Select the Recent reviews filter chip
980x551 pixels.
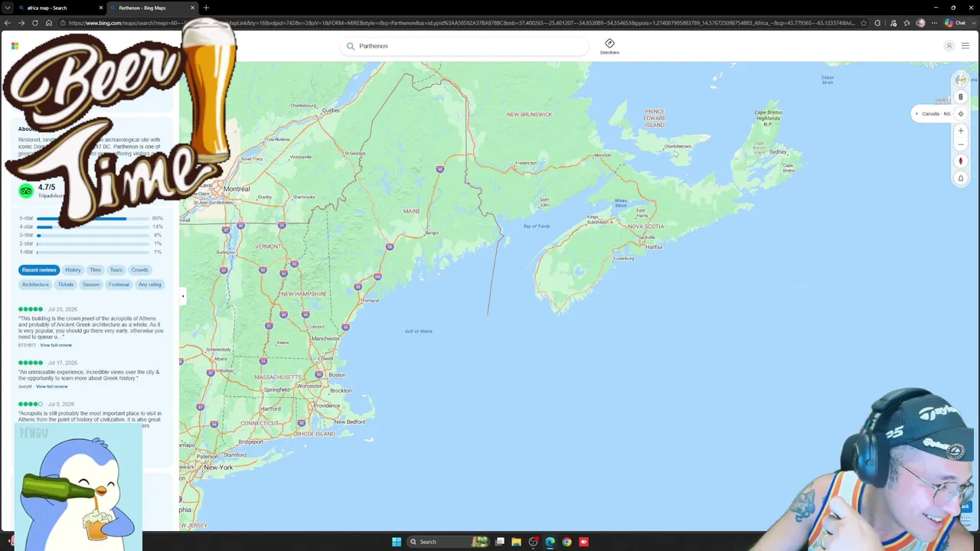(x=39, y=270)
